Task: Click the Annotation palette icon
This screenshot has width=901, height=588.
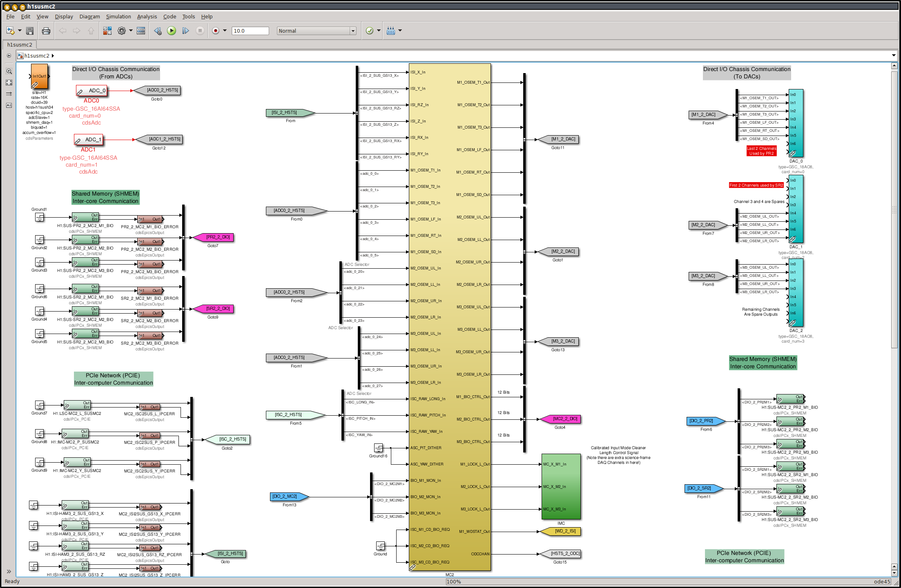Action: click(9, 105)
